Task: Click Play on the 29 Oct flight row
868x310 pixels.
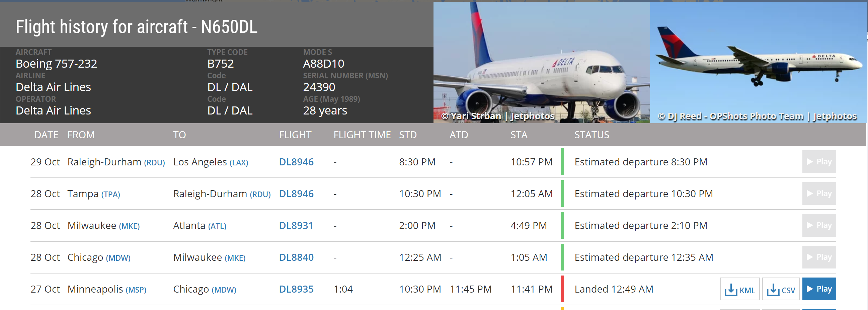Action: 819,162
